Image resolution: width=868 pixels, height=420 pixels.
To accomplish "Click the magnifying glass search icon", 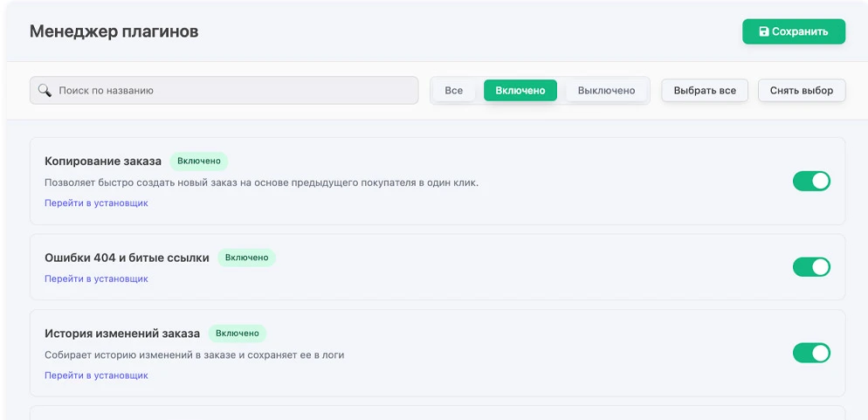I will click(45, 90).
